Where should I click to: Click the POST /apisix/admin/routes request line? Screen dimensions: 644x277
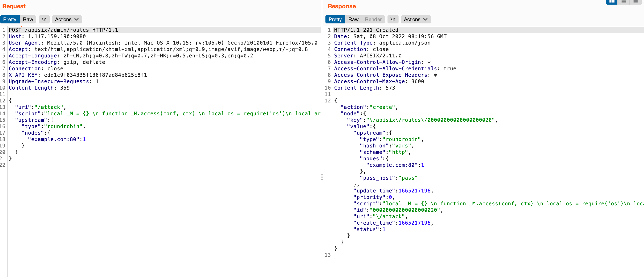point(63,30)
